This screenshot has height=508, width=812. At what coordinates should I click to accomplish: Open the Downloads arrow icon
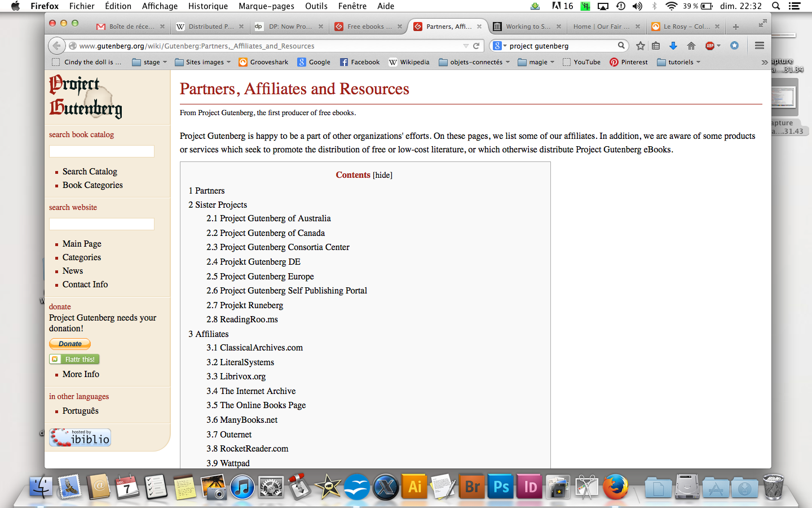[x=673, y=46]
